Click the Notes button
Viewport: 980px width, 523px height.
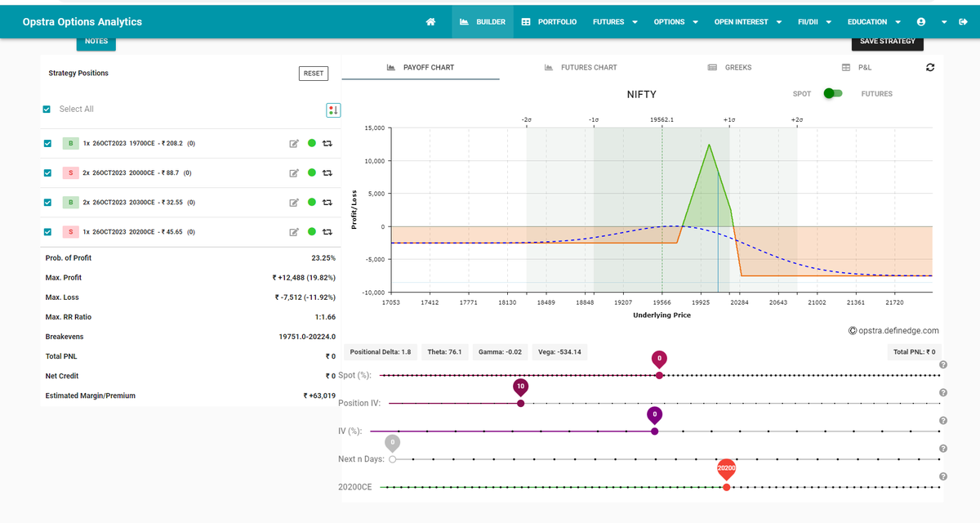pyautogui.click(x=96, y=42)
